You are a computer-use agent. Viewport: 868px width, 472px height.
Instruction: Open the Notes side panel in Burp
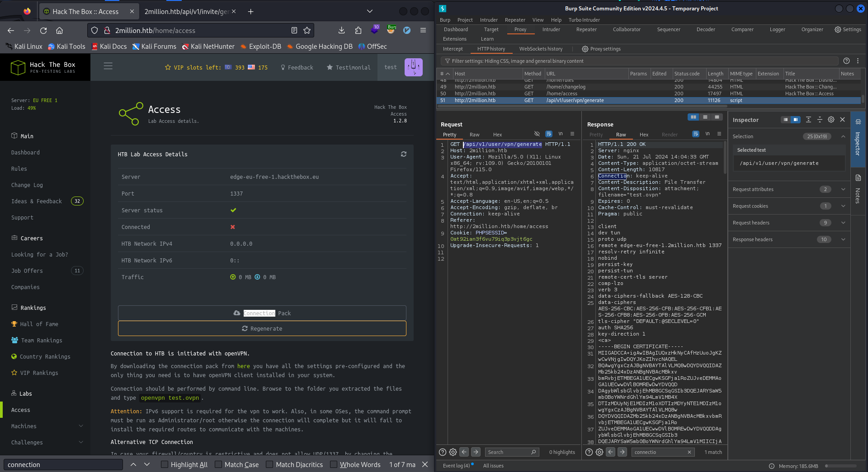tap(858, 190)
